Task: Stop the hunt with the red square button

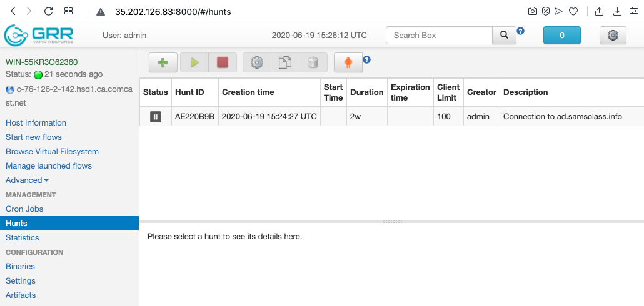Action: pos(223,62)
